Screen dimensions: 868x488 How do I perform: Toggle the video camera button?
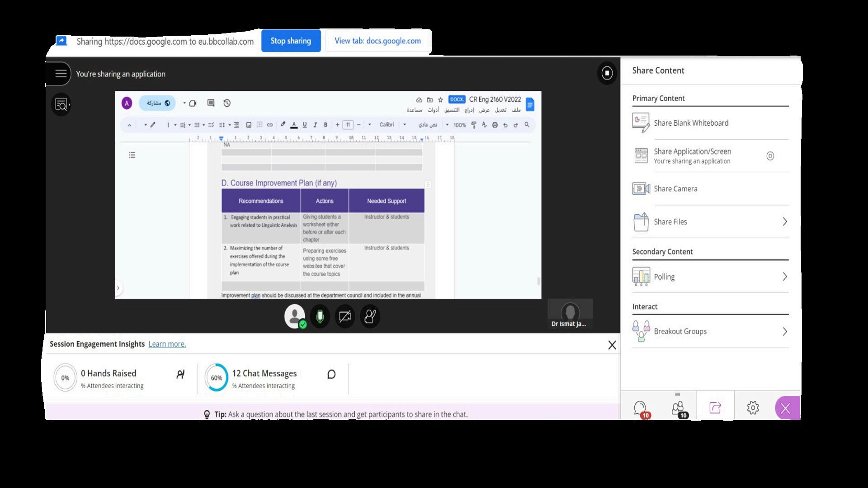click(345, 316)
